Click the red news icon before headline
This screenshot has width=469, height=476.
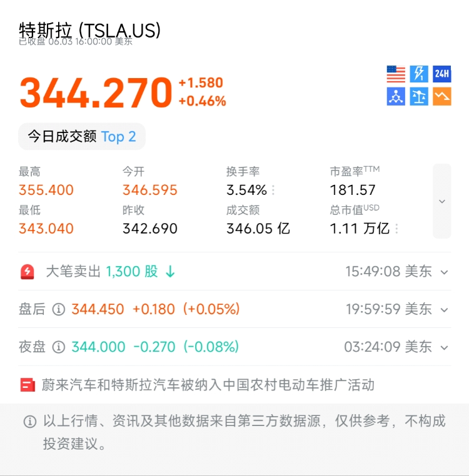tap(28, 385)
